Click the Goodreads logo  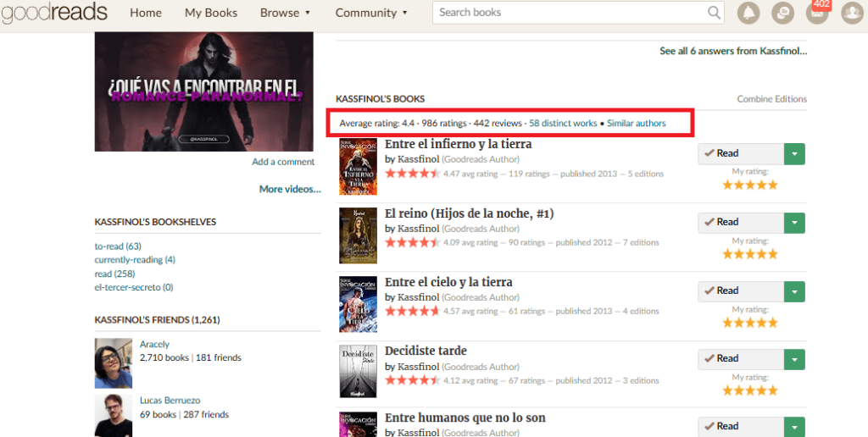click(x=54, y=12)
